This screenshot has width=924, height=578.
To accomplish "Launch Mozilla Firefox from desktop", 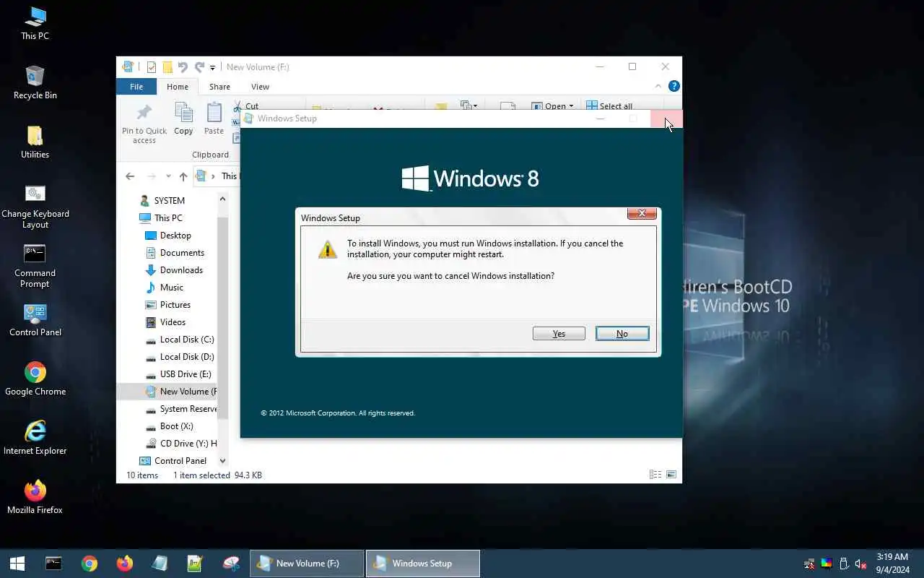I will point(35,498).
